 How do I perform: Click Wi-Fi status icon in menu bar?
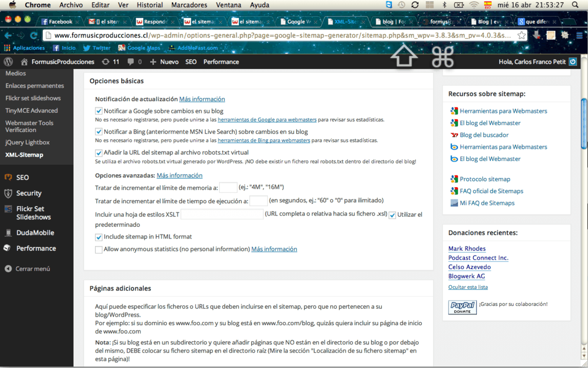tap(474, 5)
